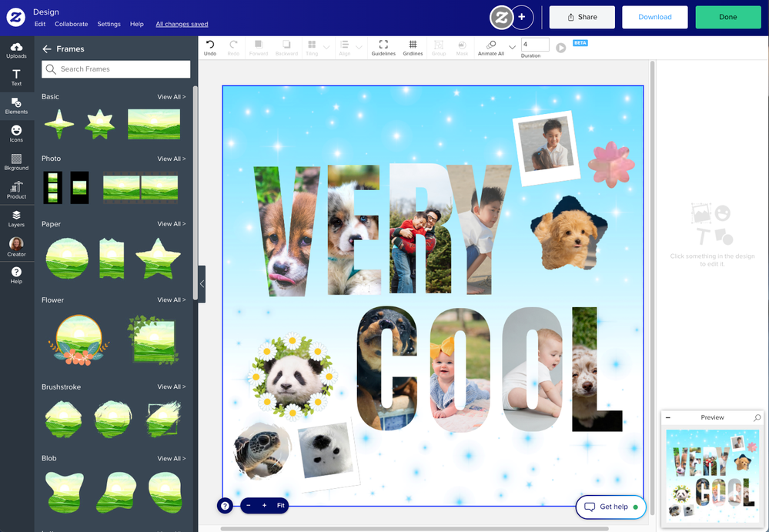This screenshot has width=769, height=532.
Task: View All Paper frames
Action: pyautogui.click(x=171, y=224)
